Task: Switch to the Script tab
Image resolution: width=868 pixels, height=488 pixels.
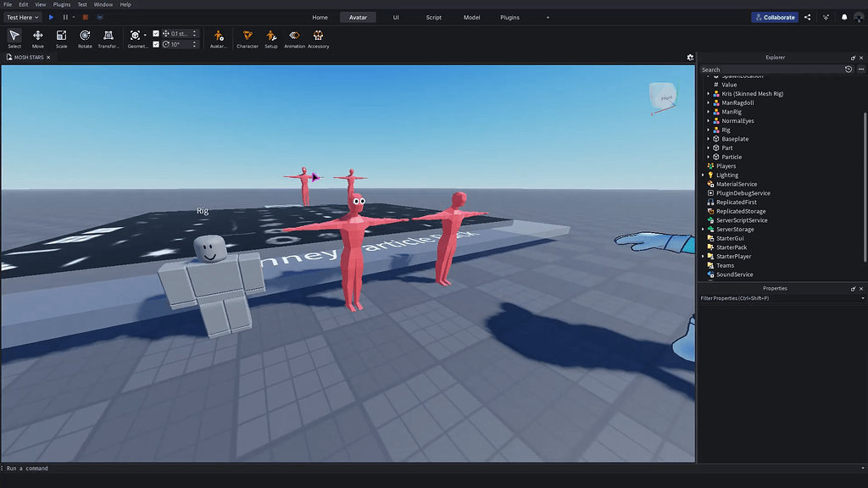Action: 433,17
